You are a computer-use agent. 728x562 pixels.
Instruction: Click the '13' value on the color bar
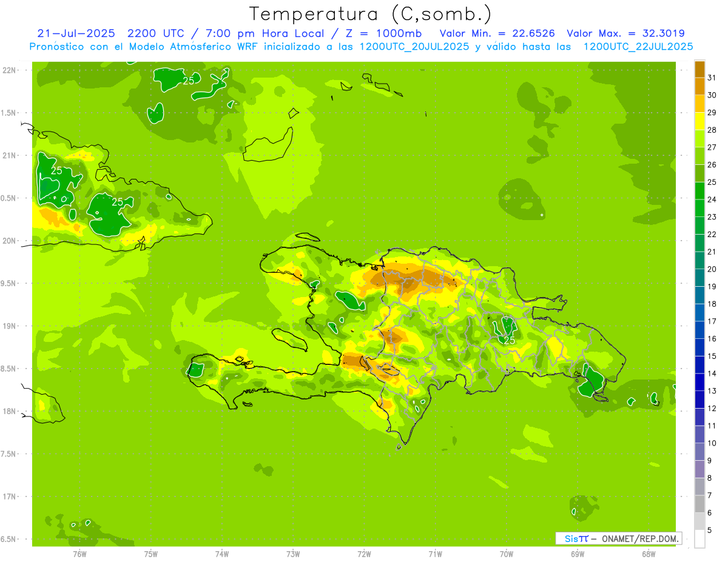[x=712, y=391]
